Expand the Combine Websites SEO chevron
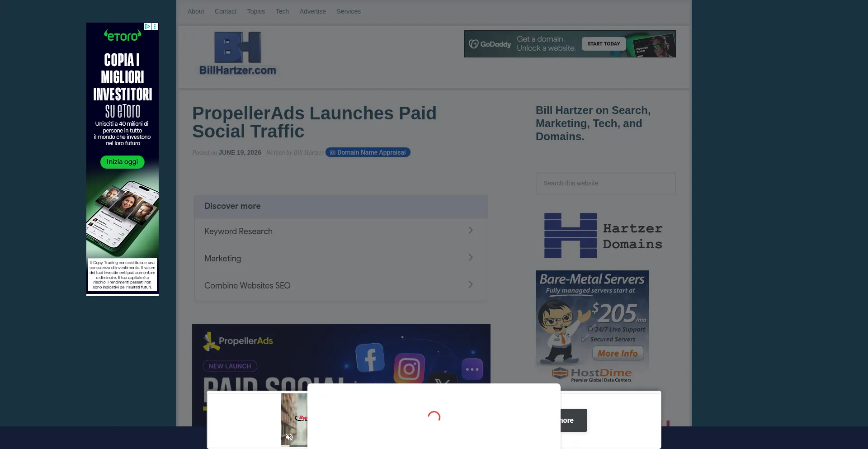 (471, 285)
